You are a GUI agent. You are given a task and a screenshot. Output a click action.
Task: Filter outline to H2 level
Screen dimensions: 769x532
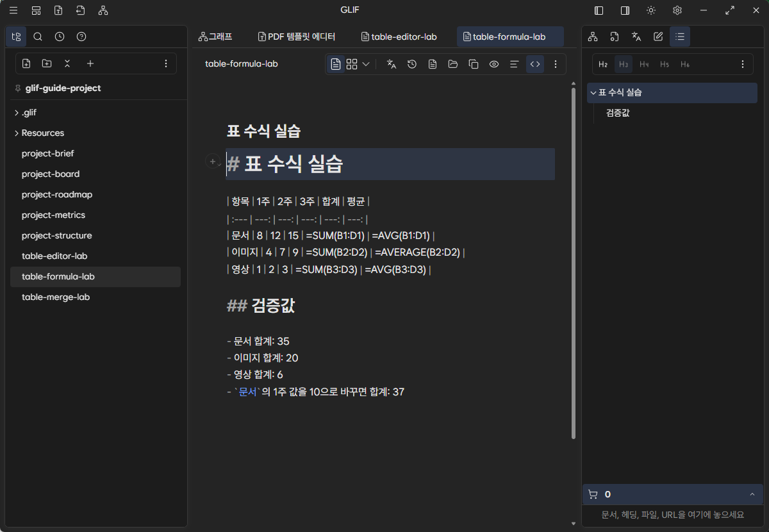[603, 64]
